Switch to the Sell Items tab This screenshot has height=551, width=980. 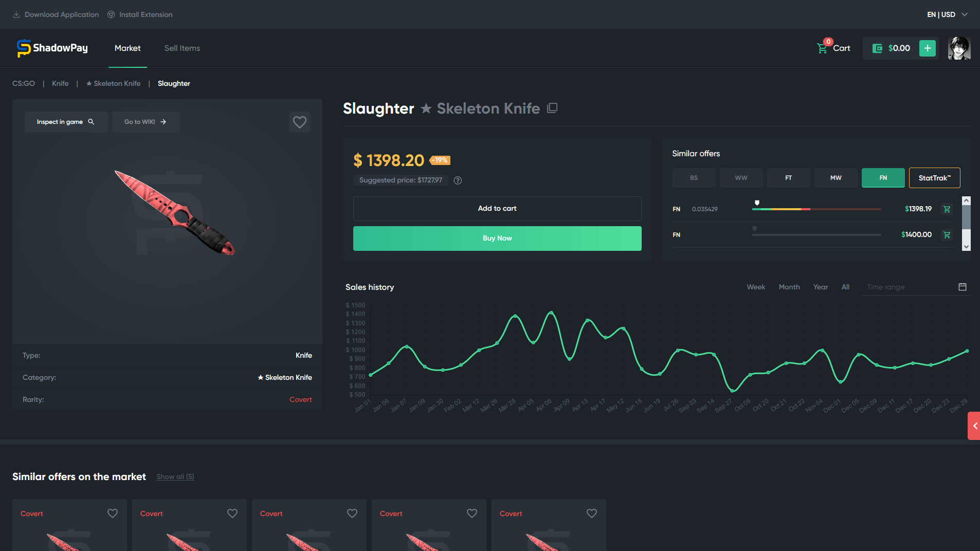click(x=182, y=48)
